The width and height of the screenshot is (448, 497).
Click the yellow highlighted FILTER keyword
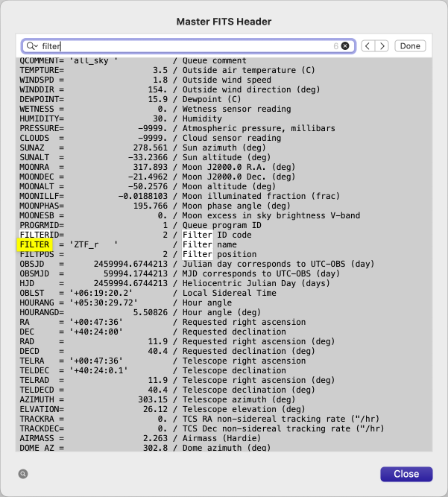[x=35, y=244]
